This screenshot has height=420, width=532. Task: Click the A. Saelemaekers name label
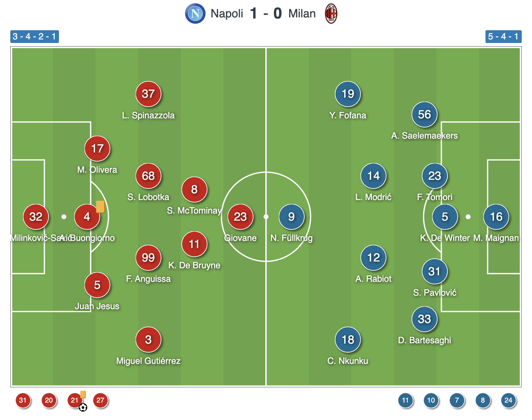click(424, 135)
